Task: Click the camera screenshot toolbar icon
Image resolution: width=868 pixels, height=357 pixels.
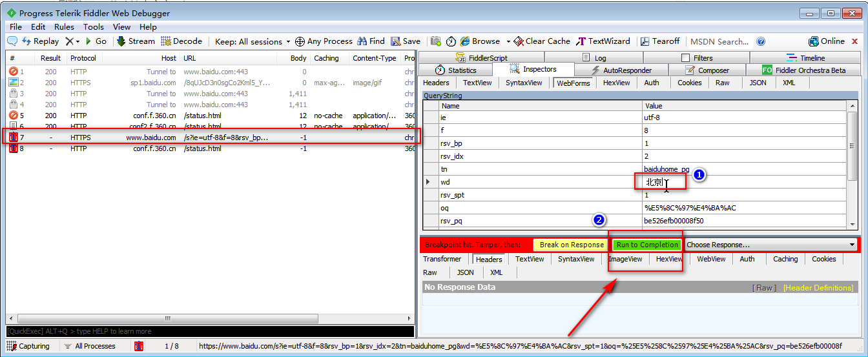Action: [x=436, y=41]
